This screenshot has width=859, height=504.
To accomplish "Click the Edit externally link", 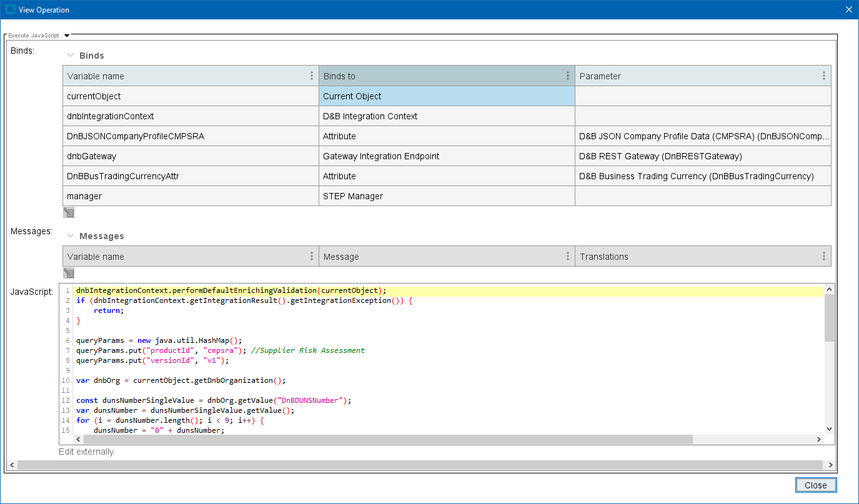I will point(86,452).
